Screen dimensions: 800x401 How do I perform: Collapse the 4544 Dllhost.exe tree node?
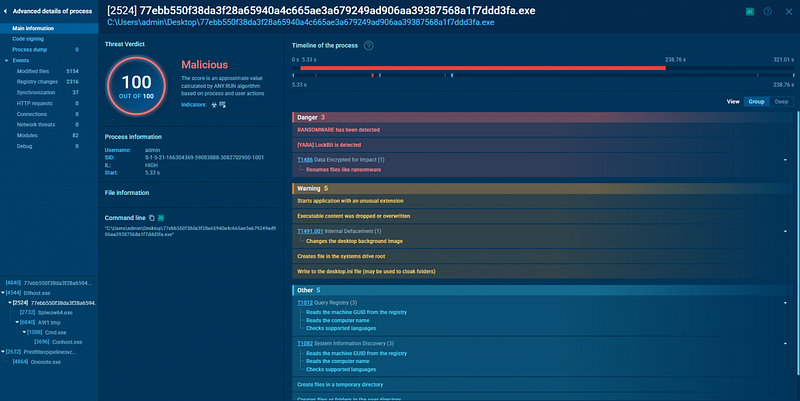pyautogui.click(x=3, y=293)
